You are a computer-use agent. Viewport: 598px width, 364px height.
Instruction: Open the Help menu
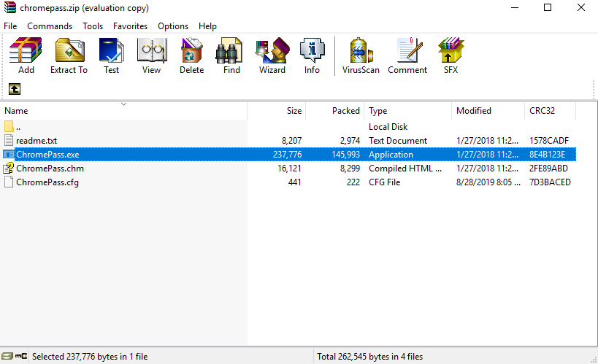[207, 26]
